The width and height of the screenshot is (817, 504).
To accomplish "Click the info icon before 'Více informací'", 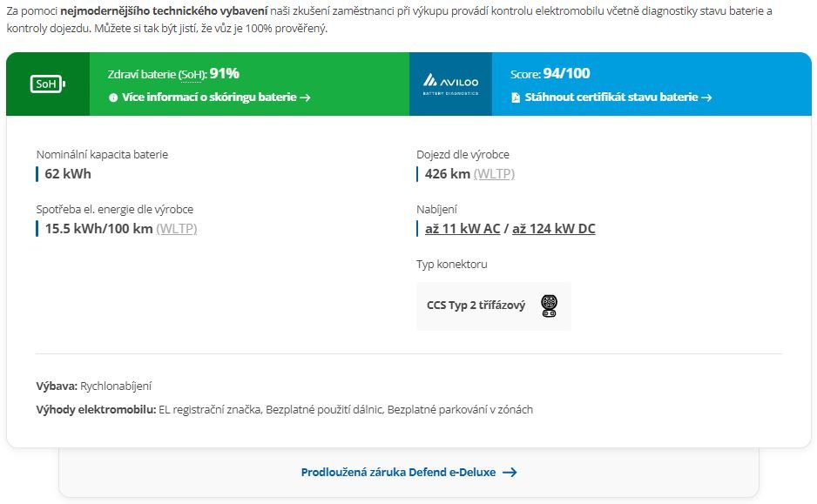I will [113, 98].
